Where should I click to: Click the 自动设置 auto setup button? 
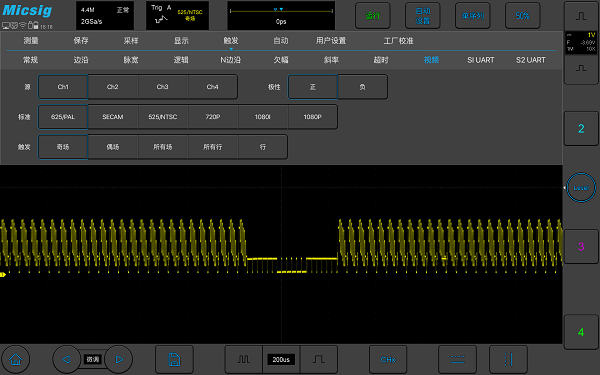423,16
